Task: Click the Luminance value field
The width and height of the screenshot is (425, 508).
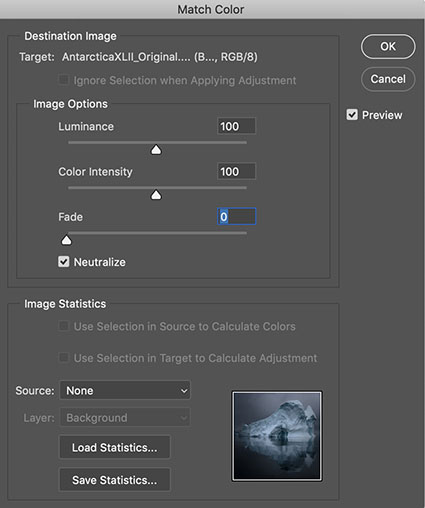Action: pos(236,126)
